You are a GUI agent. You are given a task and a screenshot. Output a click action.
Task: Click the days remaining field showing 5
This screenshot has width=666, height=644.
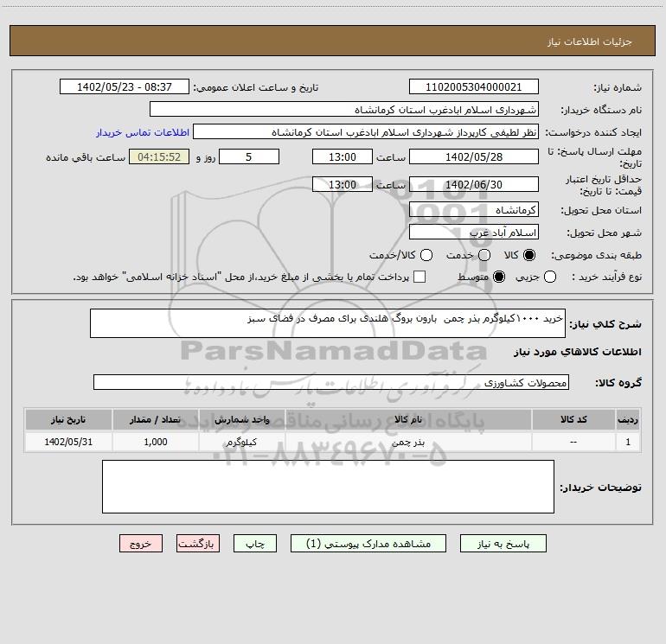pos(249,157)
